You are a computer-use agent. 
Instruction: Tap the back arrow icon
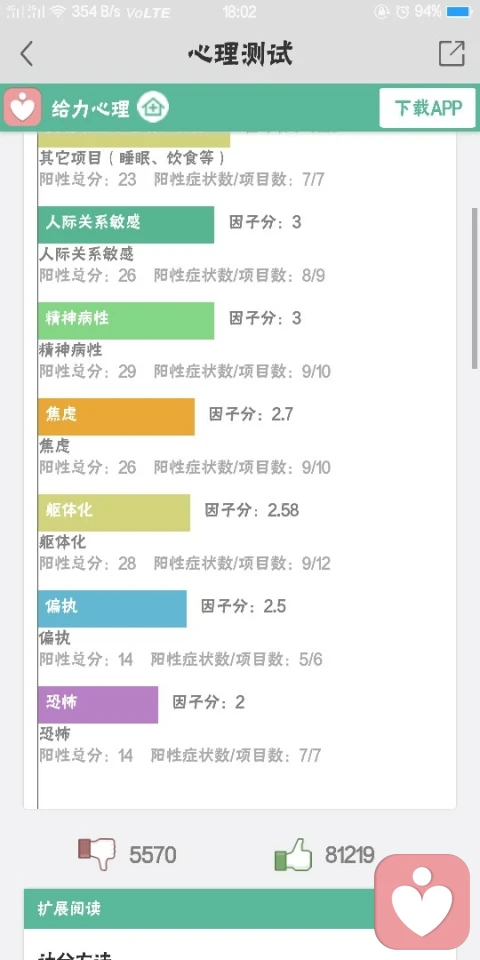[x=26, y=54]
